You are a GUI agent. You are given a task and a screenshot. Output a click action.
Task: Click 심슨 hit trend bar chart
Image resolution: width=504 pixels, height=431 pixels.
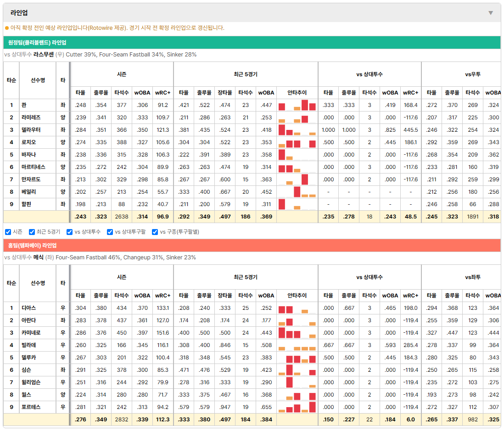pos(297,370)
